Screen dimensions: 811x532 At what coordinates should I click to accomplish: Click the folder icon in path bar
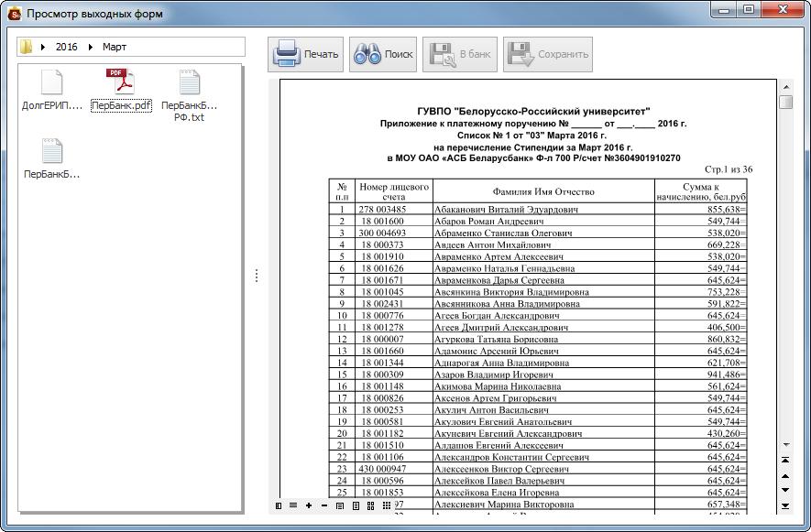(26, 47)
